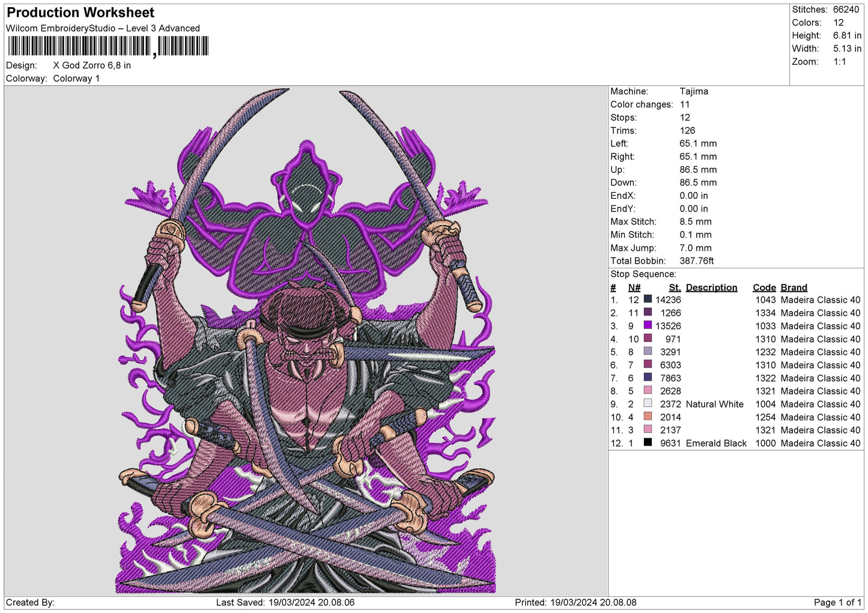Image resolution: width=868 pixels, height=613 pixels.
Task: Click the Max Jump value 7.0 mm
Action: pos(696,248)
